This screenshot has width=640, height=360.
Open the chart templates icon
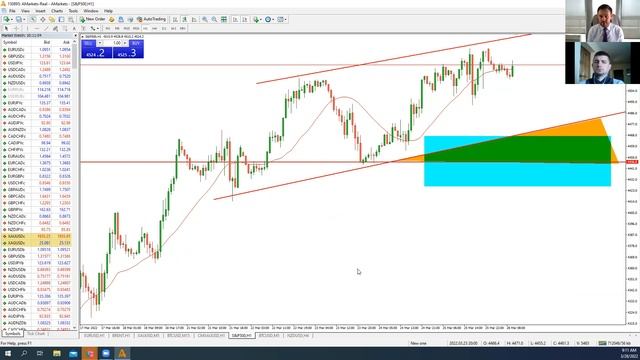[x=280, y=19]
